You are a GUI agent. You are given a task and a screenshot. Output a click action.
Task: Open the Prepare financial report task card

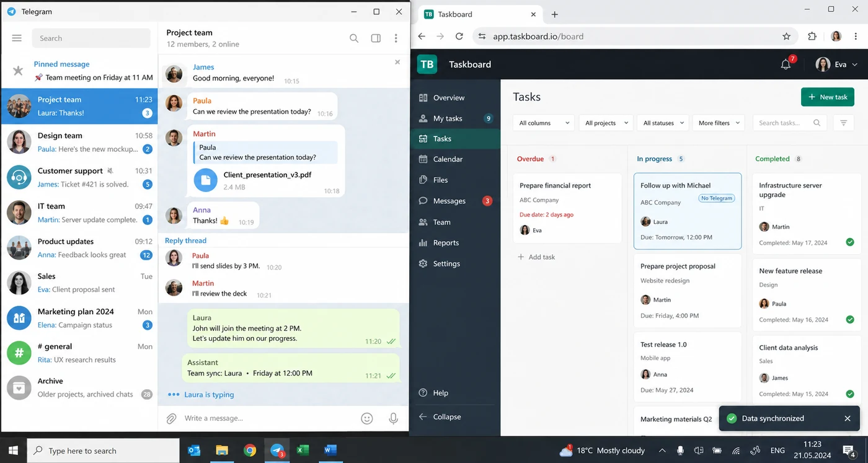pyautogui.click(x=567, y=208)
